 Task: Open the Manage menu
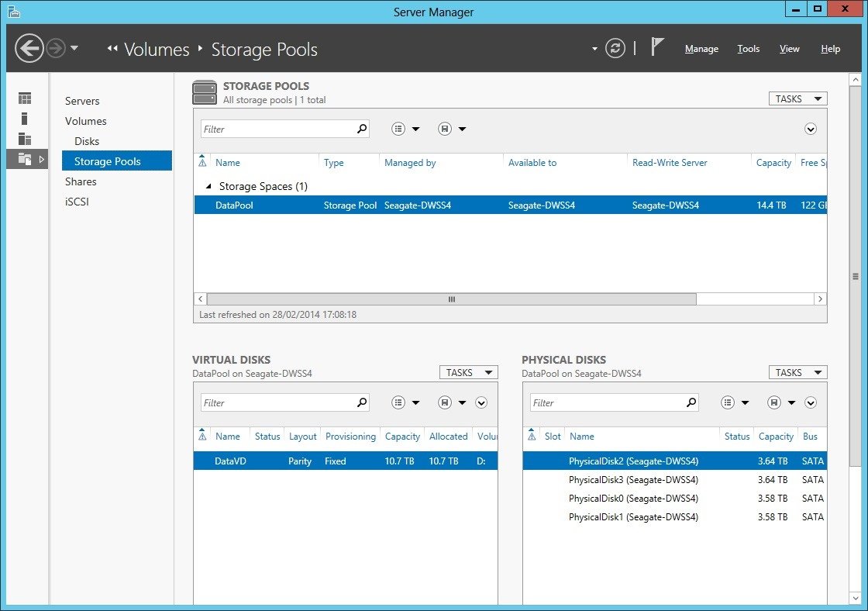tap(701, 49)
